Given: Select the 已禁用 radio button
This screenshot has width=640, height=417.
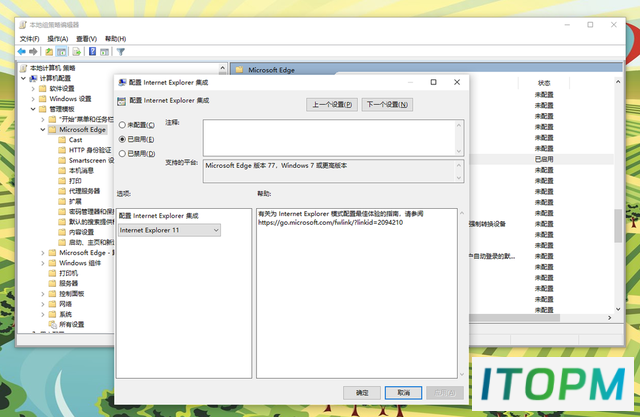Looking at the screenshot, I should point(122,154).
